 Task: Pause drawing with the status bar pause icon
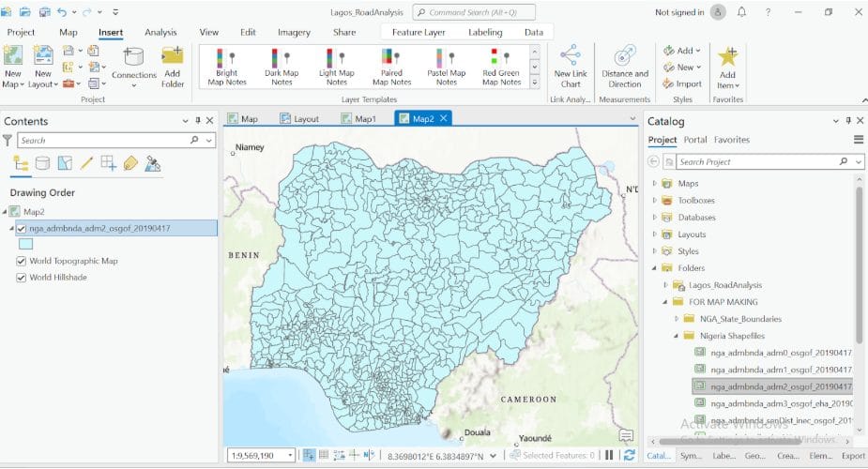[609, 455]
